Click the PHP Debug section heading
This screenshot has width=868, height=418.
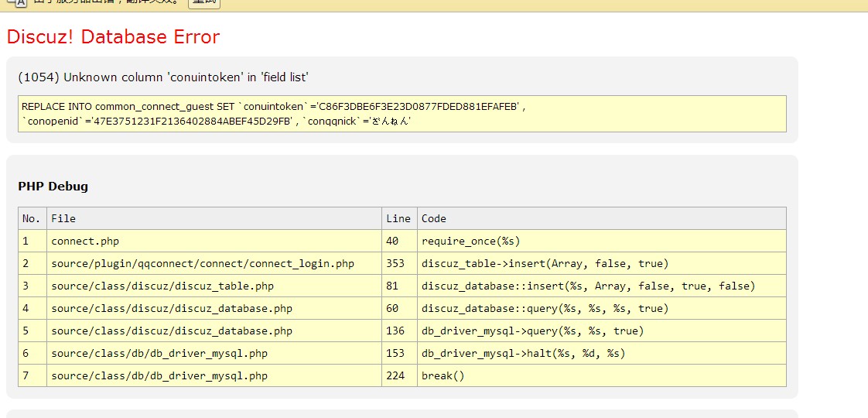(53, 187)
